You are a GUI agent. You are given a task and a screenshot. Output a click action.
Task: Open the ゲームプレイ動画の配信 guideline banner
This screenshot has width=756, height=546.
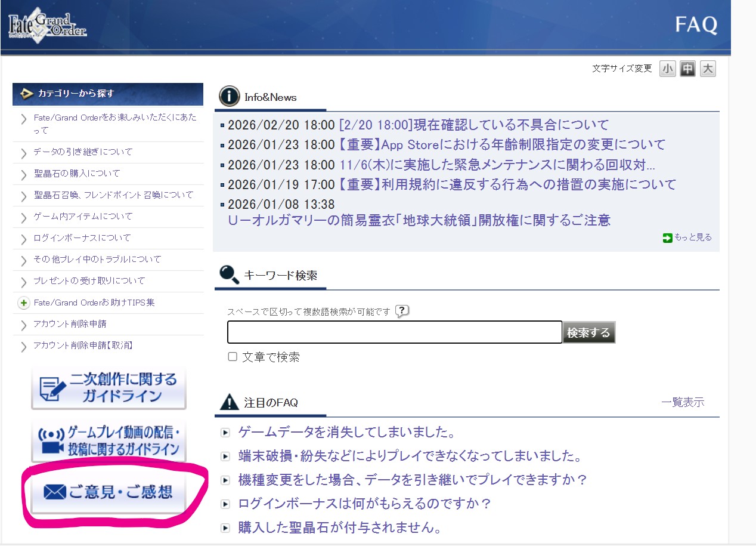tap(109, 440)
